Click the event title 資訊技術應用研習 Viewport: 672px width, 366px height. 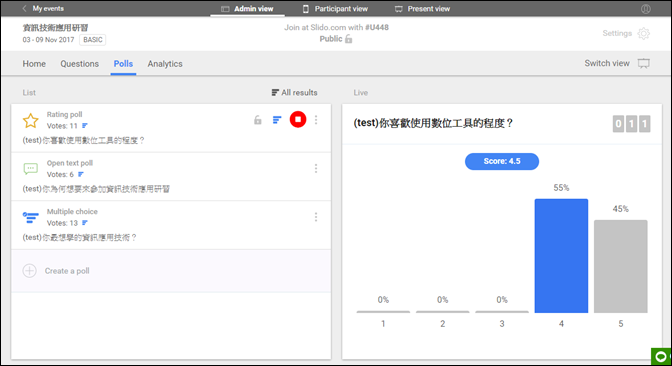55,28
